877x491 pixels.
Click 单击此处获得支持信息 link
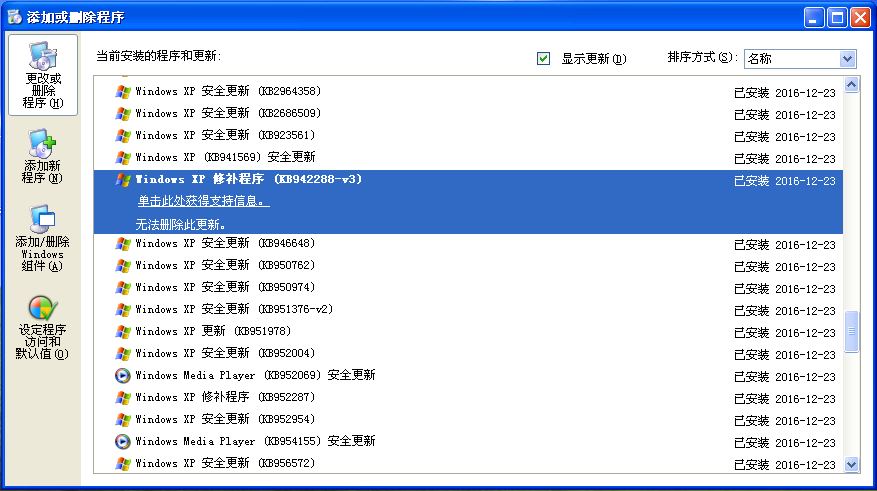204,201
